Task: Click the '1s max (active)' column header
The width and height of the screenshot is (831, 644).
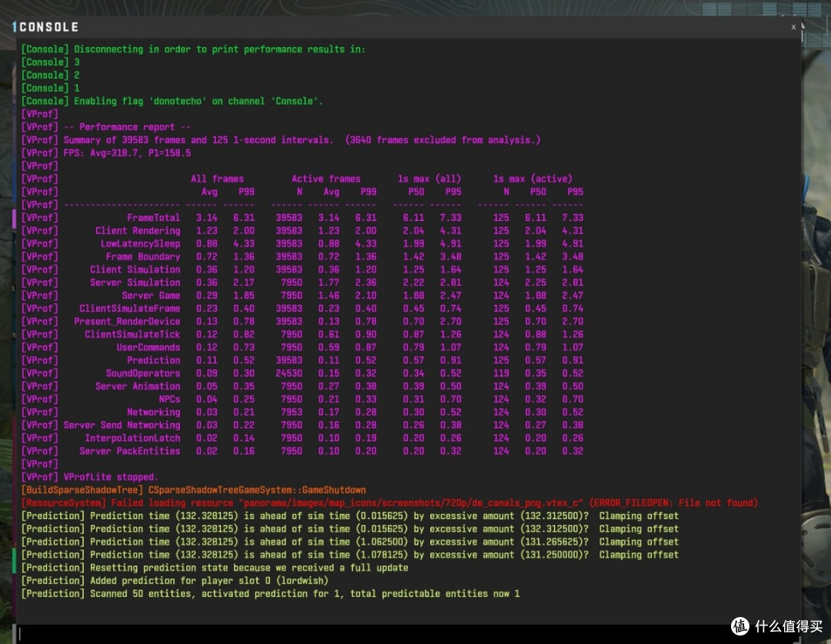Action: (x=532, y=179)
